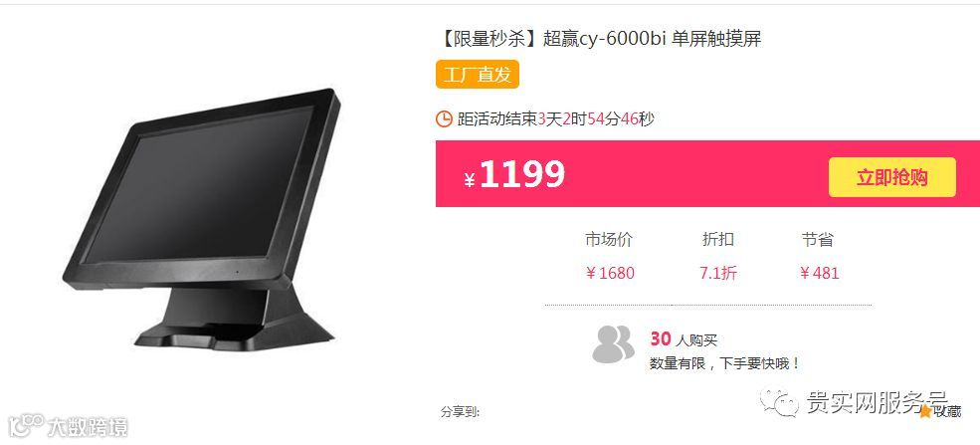This screenshot has width=980, height=445.
Task: Open the touchscreen monitor product image
Action: [x=201, y=219]
